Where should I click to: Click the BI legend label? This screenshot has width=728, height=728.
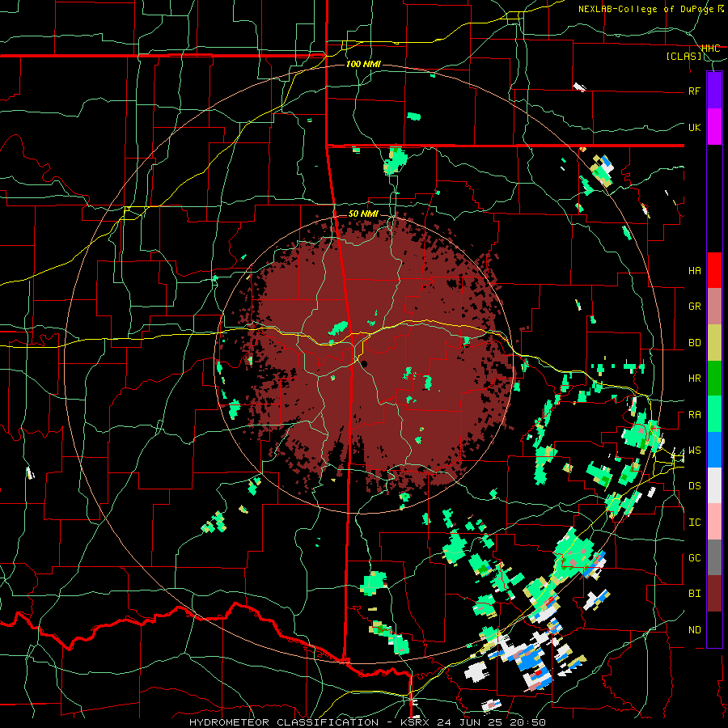(694, 594)
